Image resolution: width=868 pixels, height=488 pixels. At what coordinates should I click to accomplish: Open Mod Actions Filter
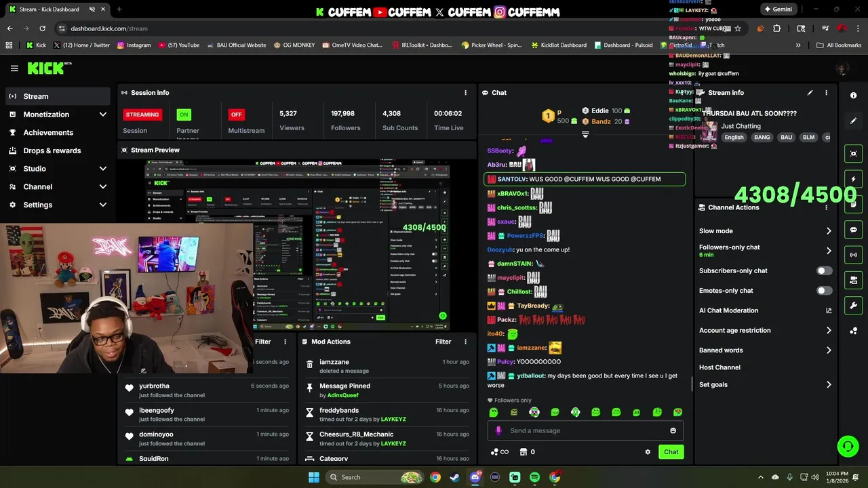(x=443, y=342)
